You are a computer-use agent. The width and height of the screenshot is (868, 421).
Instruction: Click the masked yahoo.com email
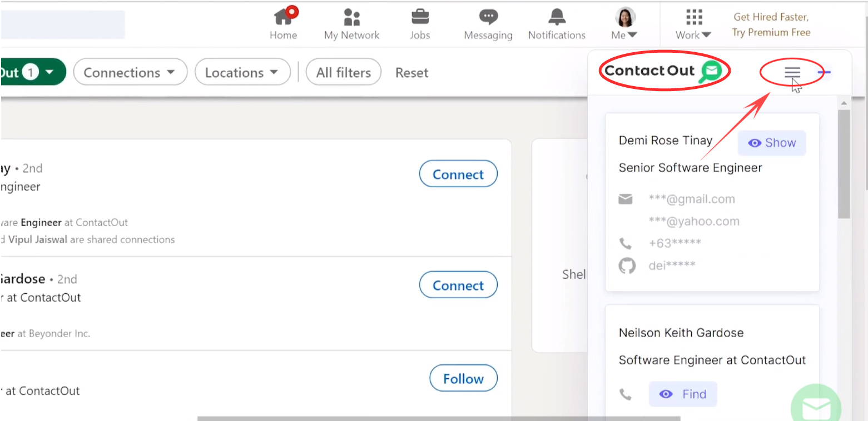tap(694, 221)
